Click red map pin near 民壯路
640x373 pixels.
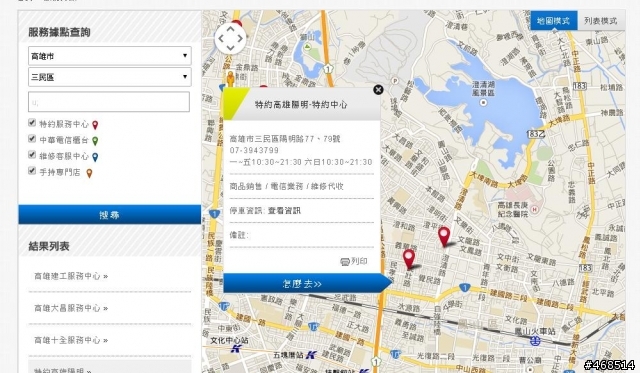[409, 259]
